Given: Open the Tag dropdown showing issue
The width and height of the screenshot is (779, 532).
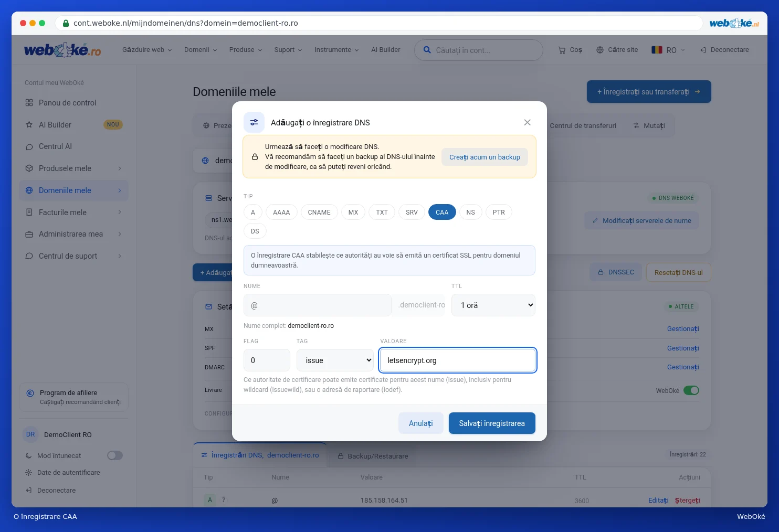Looking at the screenshot, I should tap(335, 360).
